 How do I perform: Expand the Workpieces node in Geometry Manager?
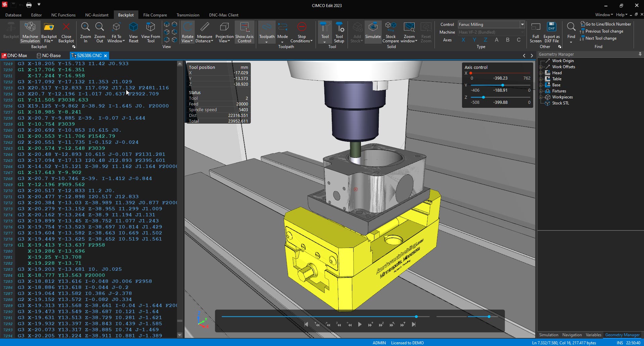coord(540,97)
